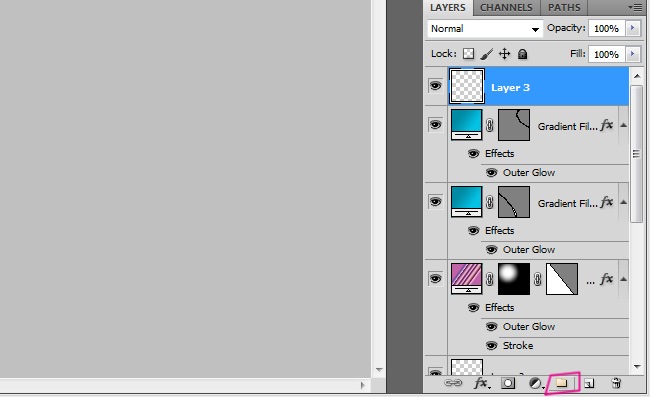Viewport: 650px width, 397px height.
Task: Click the Opacity 100% field
Action: tap(606, 28)
